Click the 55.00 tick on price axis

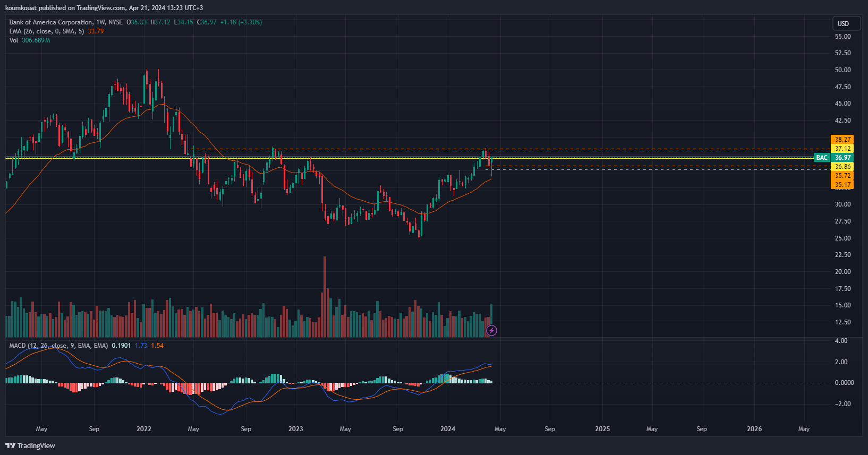coord(843,37)
